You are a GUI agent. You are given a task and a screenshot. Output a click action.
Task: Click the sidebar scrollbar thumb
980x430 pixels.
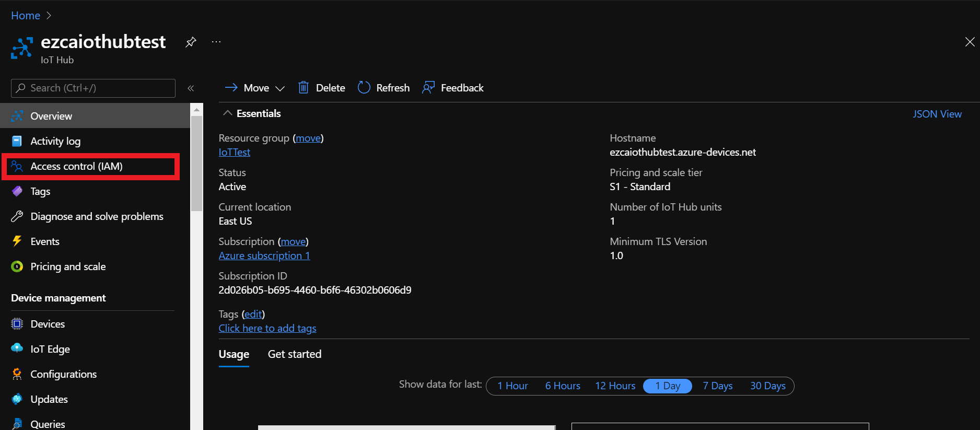coord(196,163)
